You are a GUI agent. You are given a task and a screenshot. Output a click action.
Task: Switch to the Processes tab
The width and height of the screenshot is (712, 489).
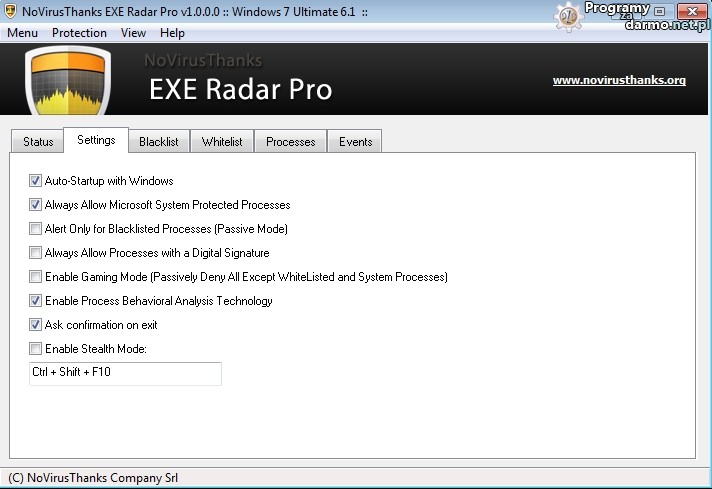click(x=291, y=142)
